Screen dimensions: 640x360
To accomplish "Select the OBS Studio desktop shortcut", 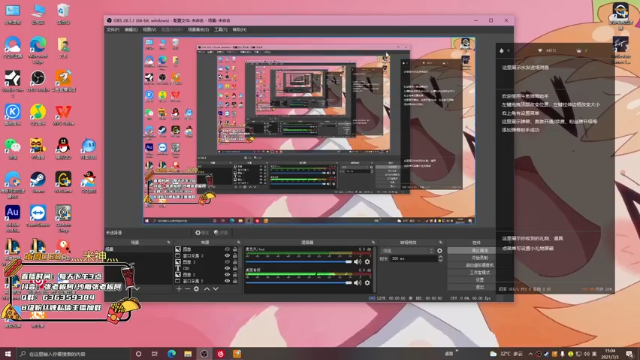I will coord(38,81).
